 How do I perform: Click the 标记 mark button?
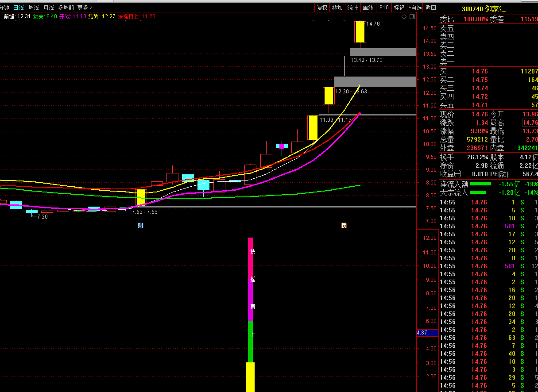(x=399, y=8)
